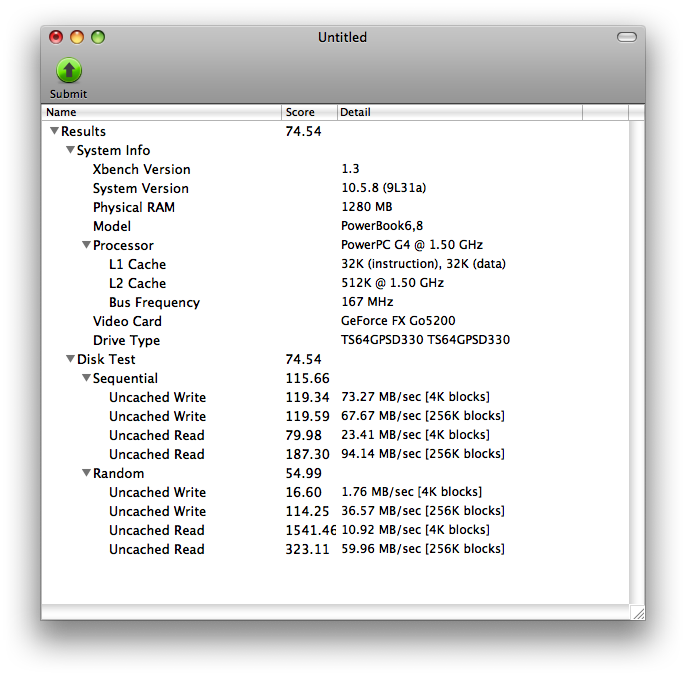The image size is (686, 676).
Task: Collapse the Random disclosure triangle
Action: point(87,473)
